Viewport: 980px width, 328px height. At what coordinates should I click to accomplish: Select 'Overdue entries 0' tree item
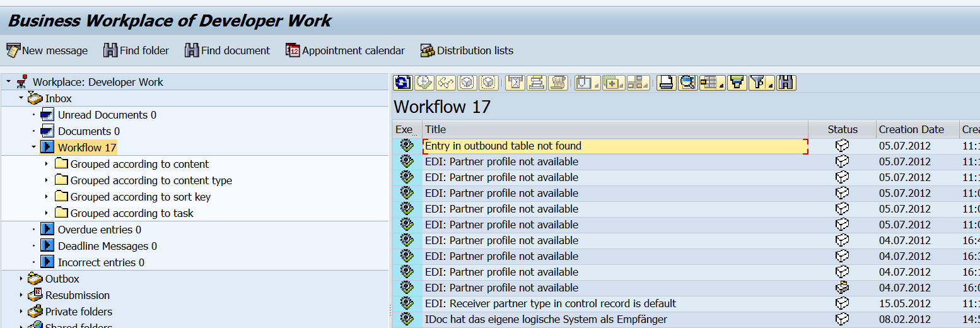tap(99, 230)
